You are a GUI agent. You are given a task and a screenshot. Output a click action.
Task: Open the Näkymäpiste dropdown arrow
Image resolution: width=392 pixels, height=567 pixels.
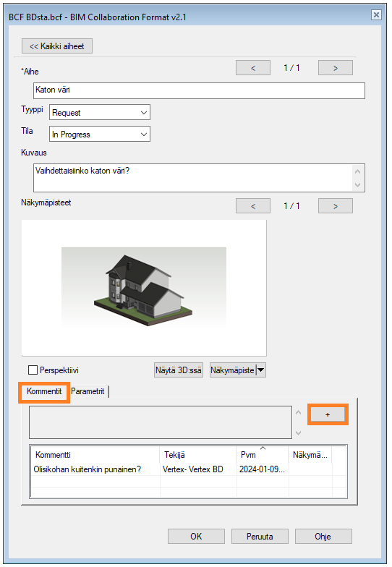pos(260,370)
